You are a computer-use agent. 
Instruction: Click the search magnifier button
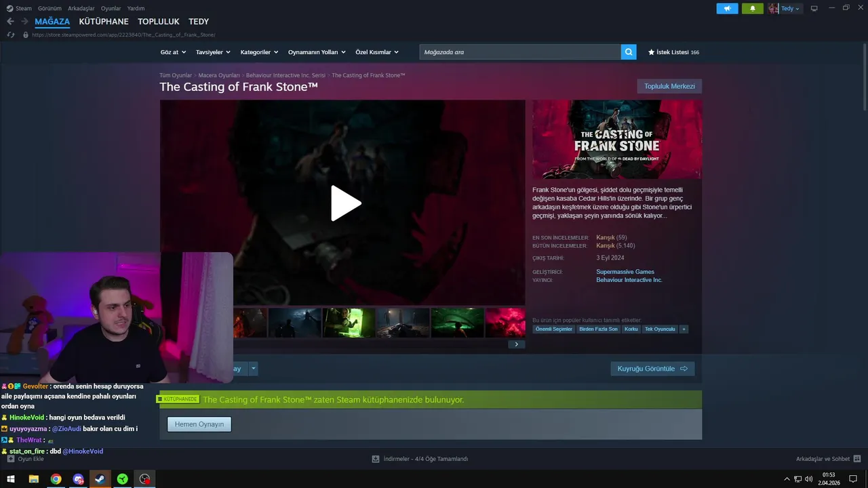click(x=629, y=52)
